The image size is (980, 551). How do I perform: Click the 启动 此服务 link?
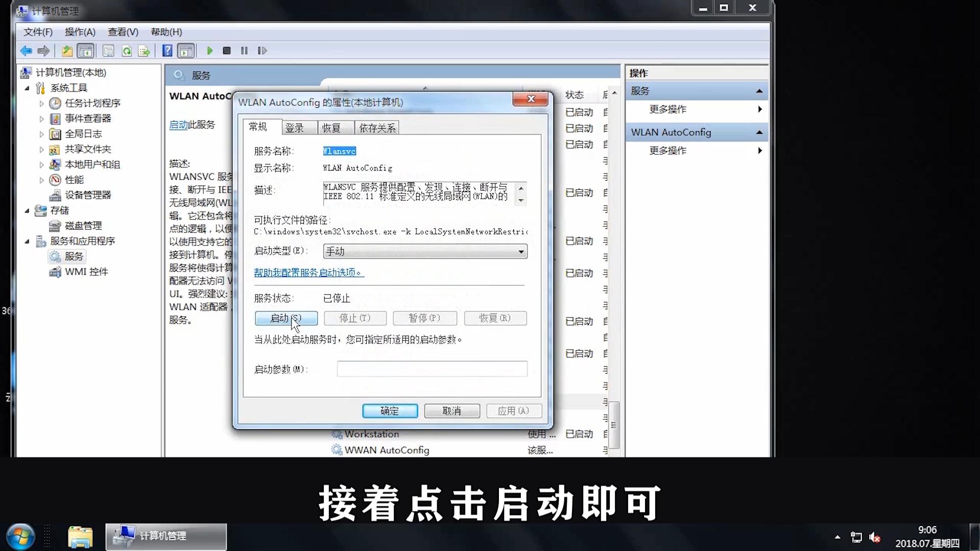179,125
